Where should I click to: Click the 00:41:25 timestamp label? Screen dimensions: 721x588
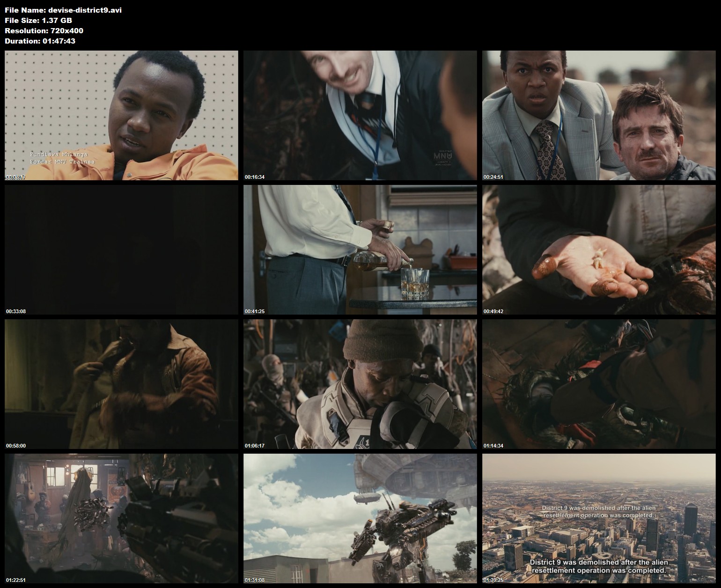255,311
